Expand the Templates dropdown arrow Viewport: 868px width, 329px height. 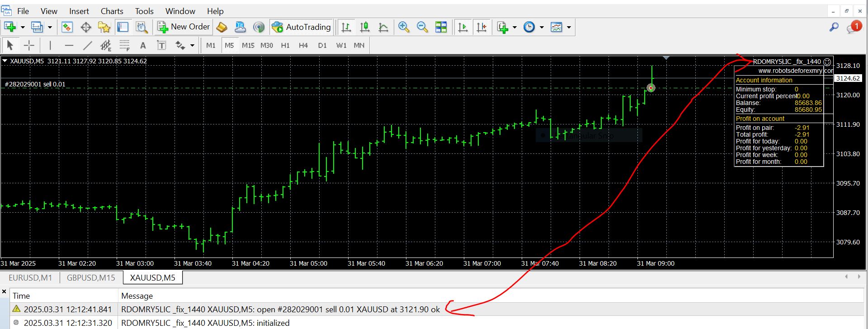(x=569, y=27)
